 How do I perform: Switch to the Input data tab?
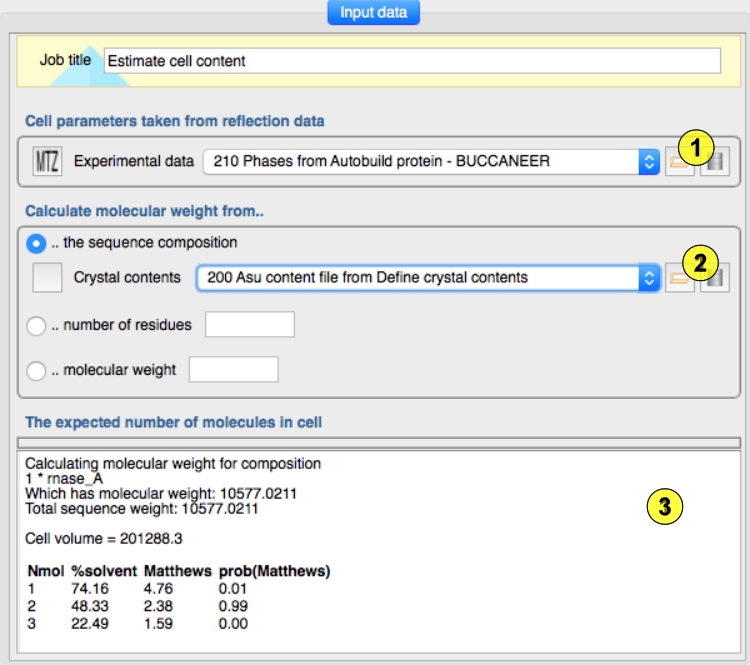pos(373,12)
